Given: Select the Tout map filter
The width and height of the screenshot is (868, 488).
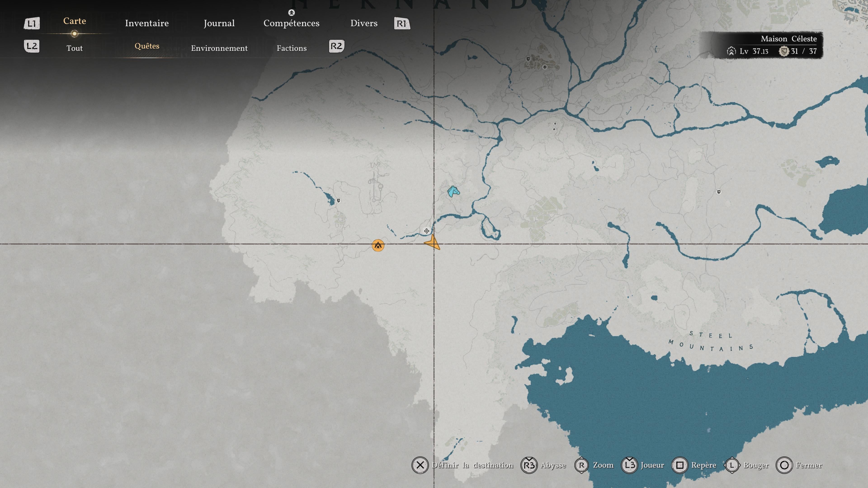Looking at the screenshot, I should pos(74,48).
